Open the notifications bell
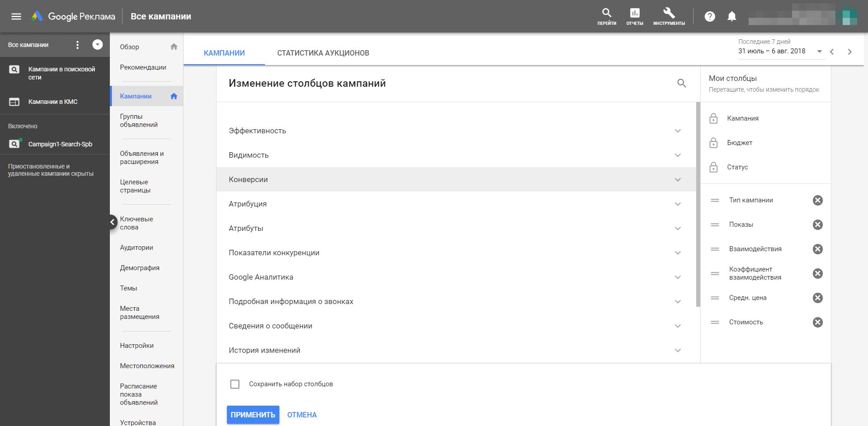 731,17
